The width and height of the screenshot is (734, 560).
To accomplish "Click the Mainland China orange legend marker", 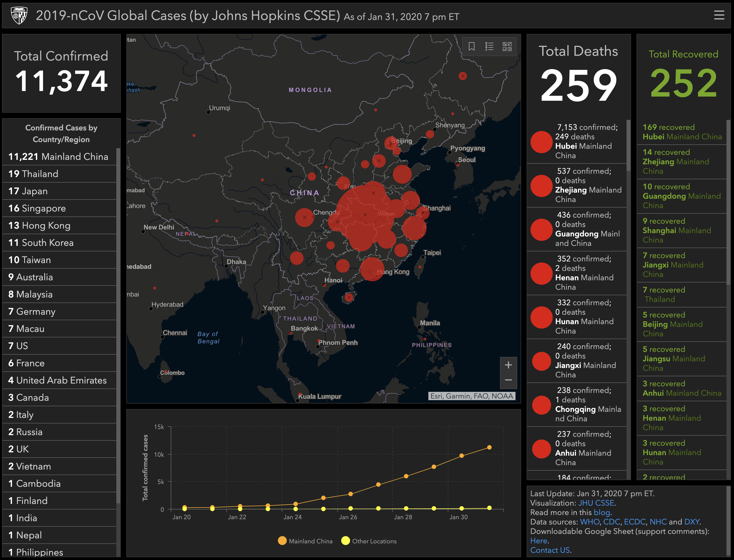I will 282,541.
